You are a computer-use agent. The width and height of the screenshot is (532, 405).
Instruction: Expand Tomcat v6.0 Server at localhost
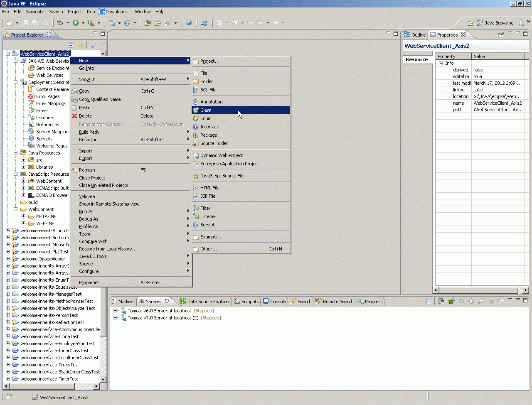(115, 311)
